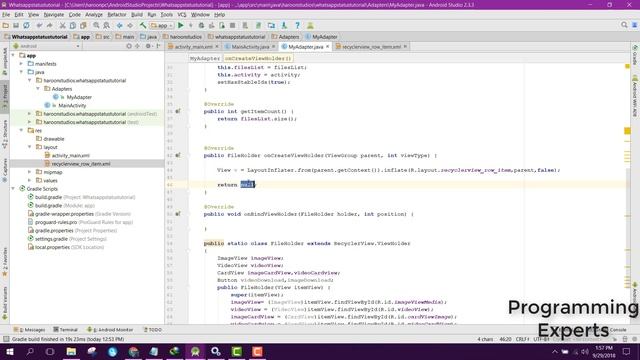Open the Android project view dropdown
The height and width of the screenshot is (360, 640).
(47, 46)
